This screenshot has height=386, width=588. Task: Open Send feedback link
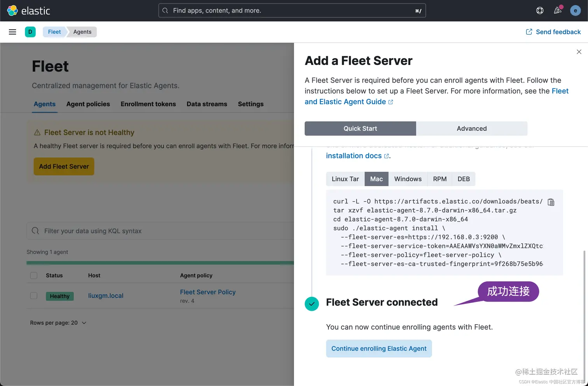[x=553, y=32]
